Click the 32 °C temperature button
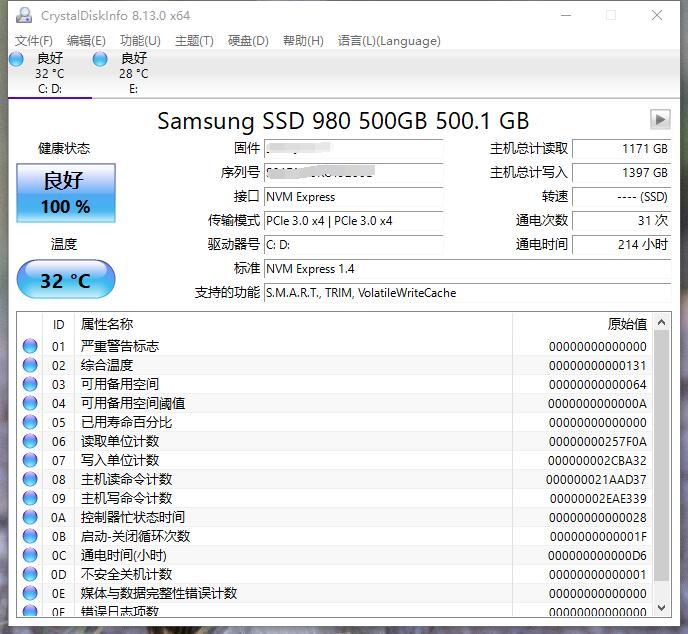 point(66,279)
